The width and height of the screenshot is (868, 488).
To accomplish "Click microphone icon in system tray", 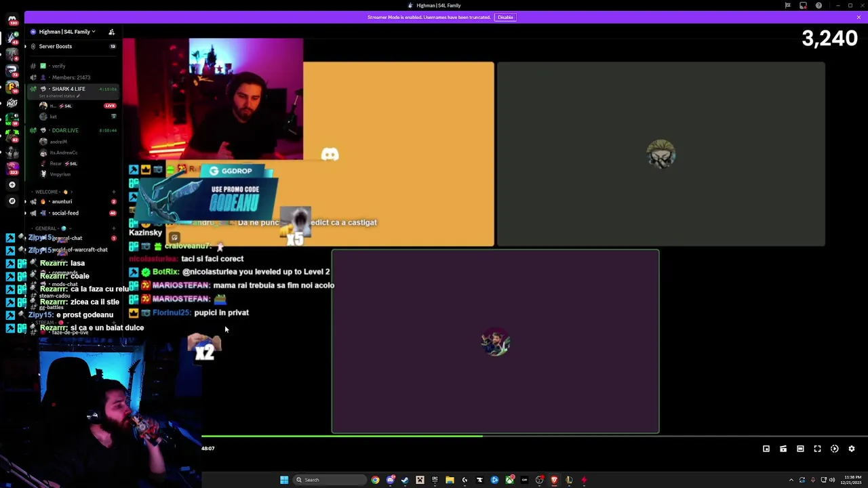I will [x=813, y=480].
